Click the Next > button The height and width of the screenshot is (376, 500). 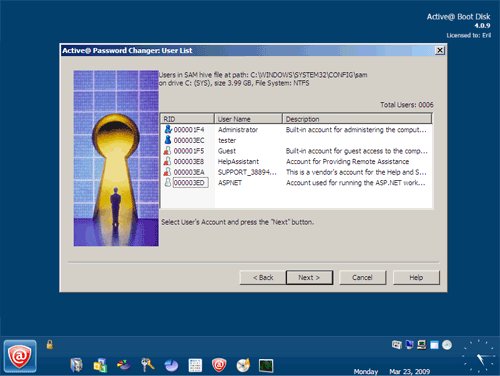309,277
